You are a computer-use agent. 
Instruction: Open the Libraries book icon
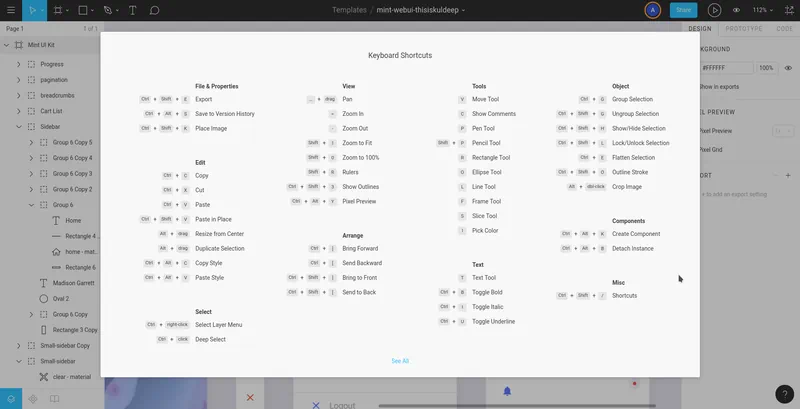(55, 399)
